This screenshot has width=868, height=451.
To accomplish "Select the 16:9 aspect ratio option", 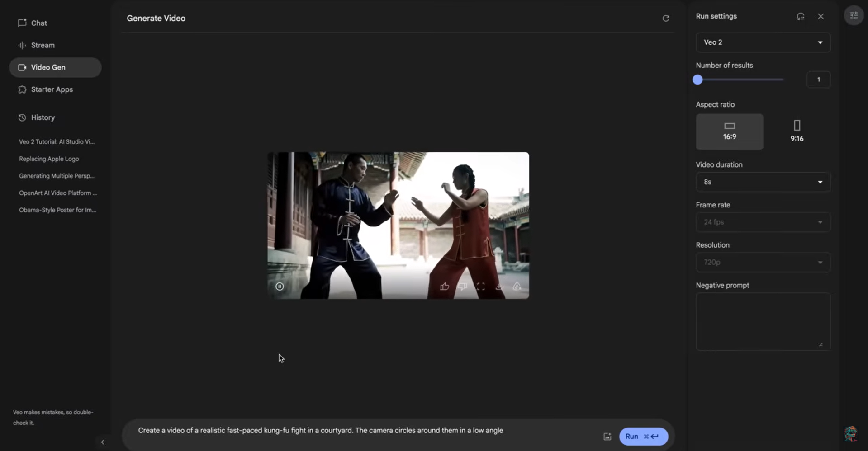I will (729, 132).
